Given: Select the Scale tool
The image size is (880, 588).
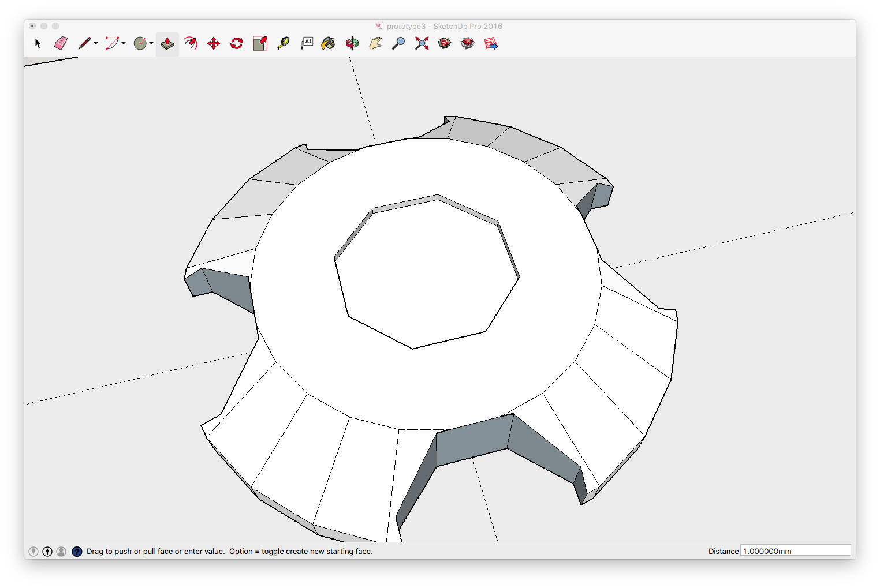Looking at the screenshot, I should point(260,43).
